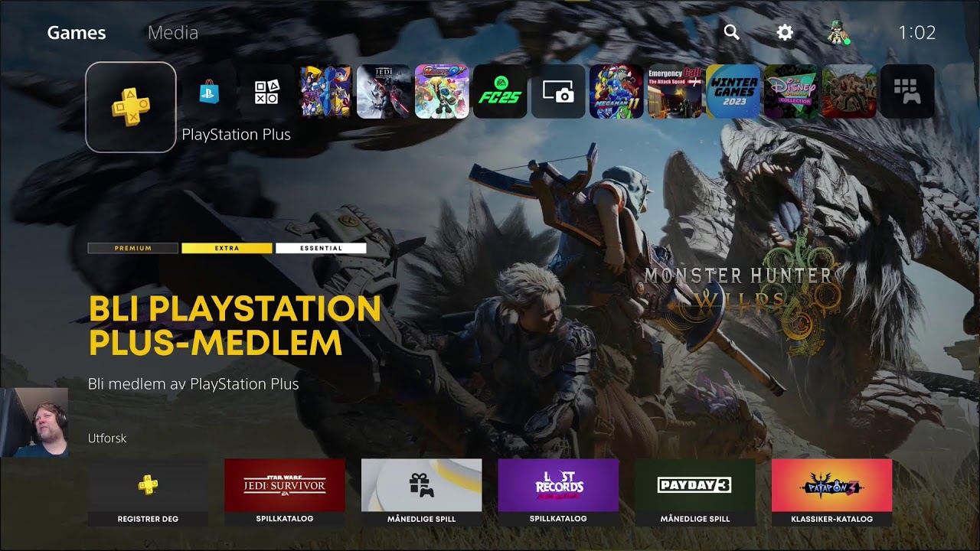Open the Media Gallery capture icon
980x551 pixels.
(x=558, y=92)
